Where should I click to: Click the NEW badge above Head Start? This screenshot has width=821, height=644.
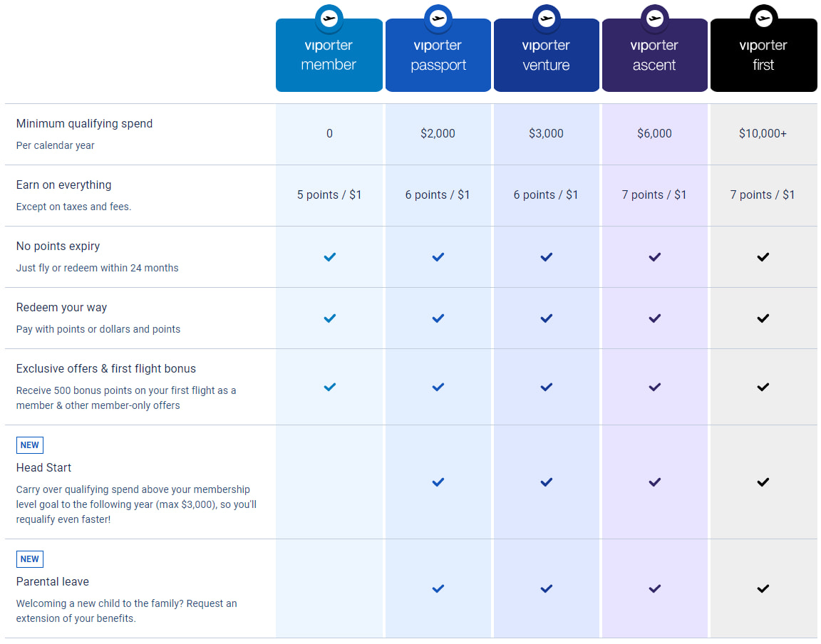30,445
